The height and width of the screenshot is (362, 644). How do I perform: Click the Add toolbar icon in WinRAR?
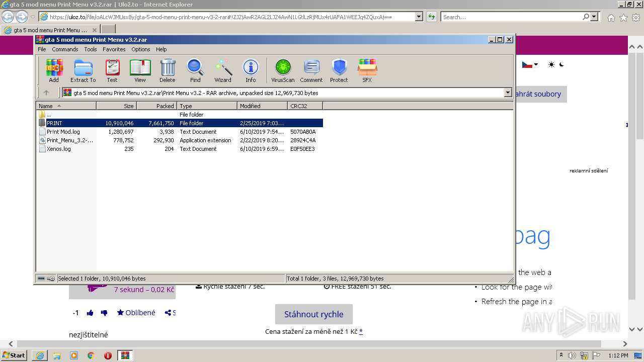[54, 70]
